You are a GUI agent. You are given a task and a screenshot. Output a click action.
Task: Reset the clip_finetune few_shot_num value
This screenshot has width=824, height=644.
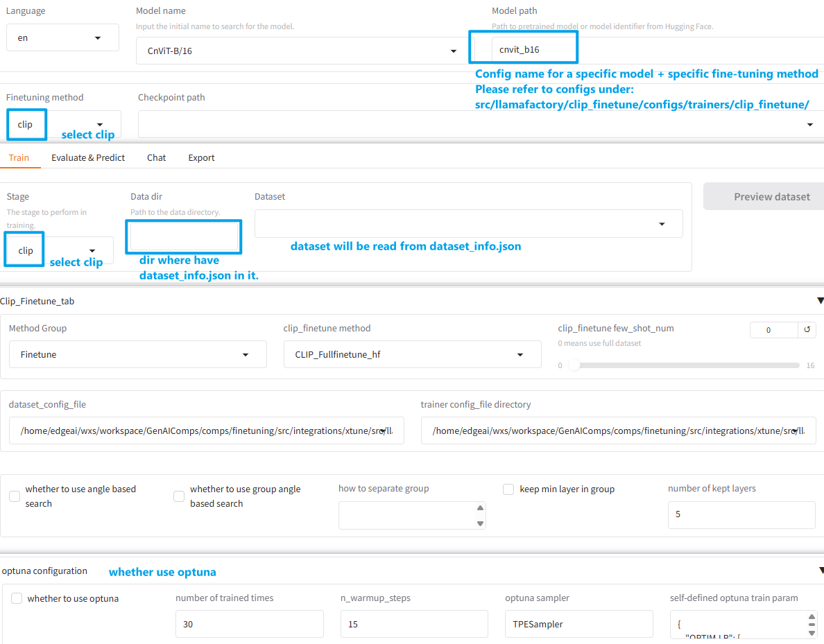tap(807, 330)
